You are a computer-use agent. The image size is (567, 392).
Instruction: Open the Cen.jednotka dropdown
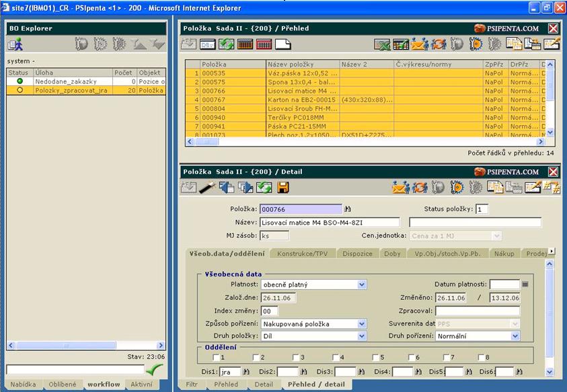(x=497, y=236)
